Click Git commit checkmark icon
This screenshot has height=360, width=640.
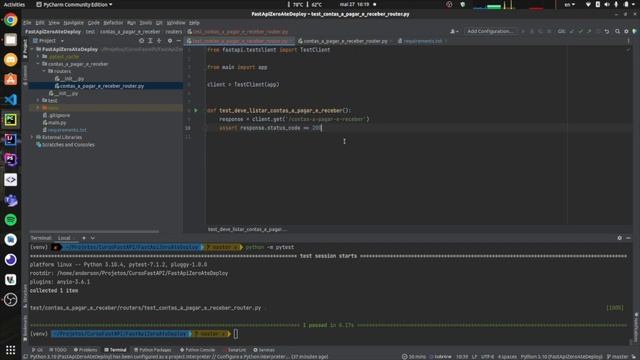tap(580, 31)
